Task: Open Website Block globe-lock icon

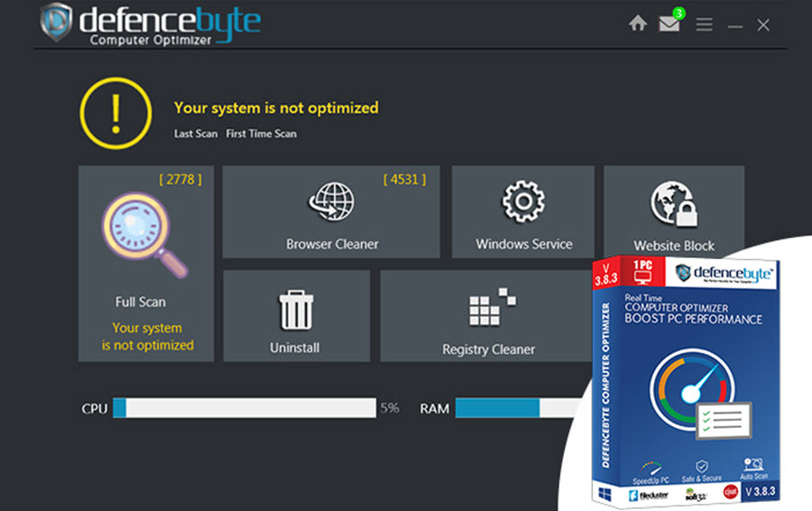Action: [674, 204]
